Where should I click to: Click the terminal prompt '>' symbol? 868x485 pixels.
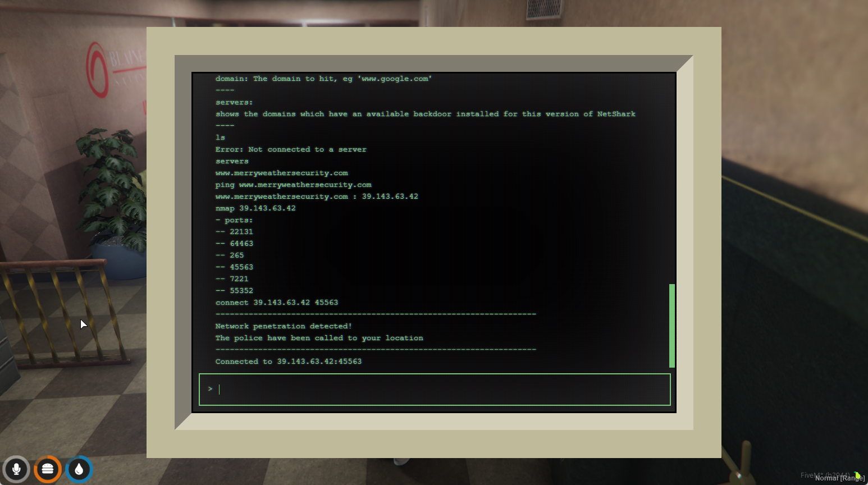click(211, 389)
